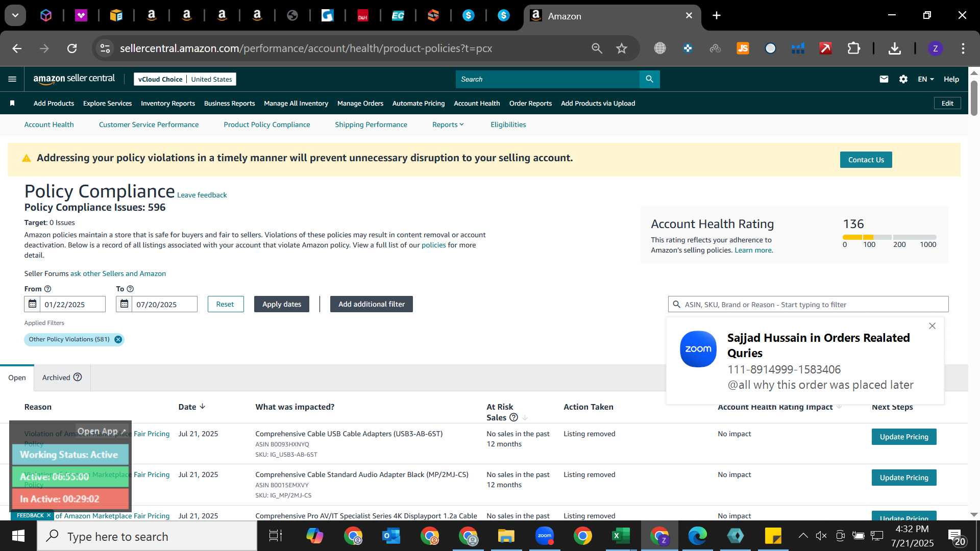Open the policies link in description
This screenshot has height=551, width=980.
tap(434, 245)
